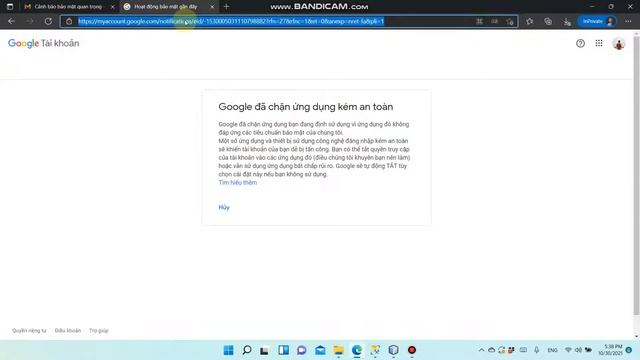
Task: Close the recent security activity tab
Action: point(212,7)
